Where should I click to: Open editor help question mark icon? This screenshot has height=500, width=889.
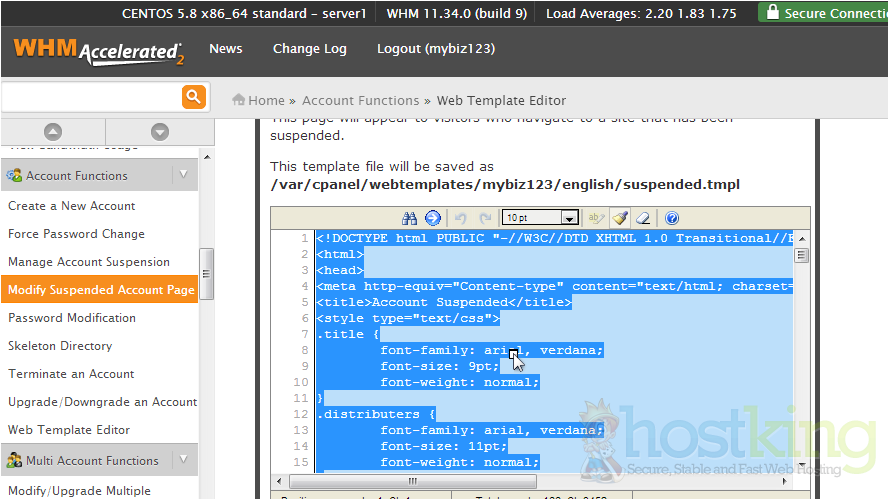(672, 218)
